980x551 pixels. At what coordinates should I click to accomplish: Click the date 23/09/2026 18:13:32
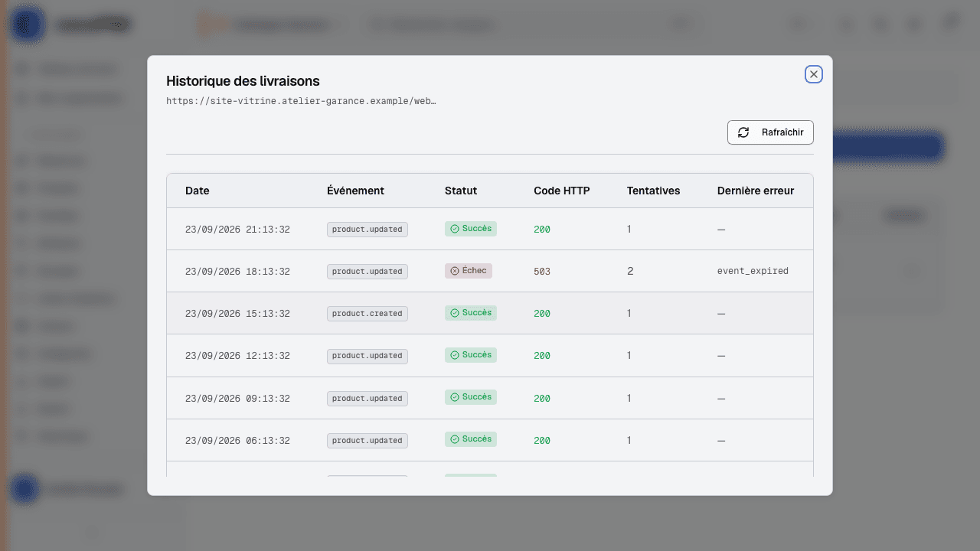[x=237, y=272]
